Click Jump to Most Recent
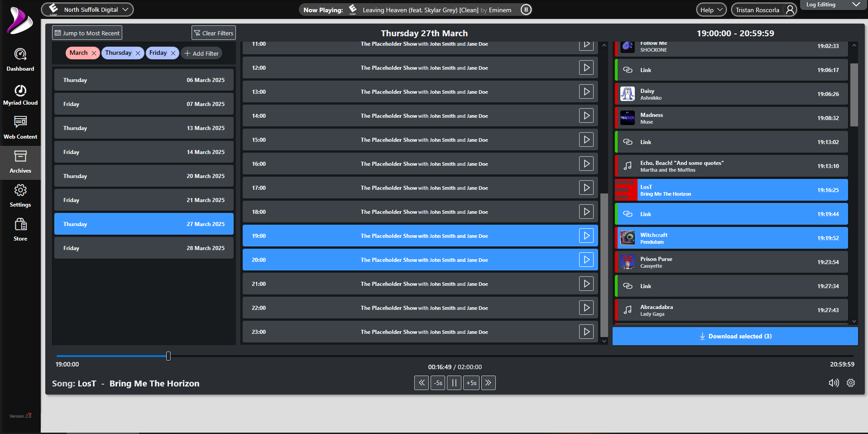 click(x=87, y=33)
